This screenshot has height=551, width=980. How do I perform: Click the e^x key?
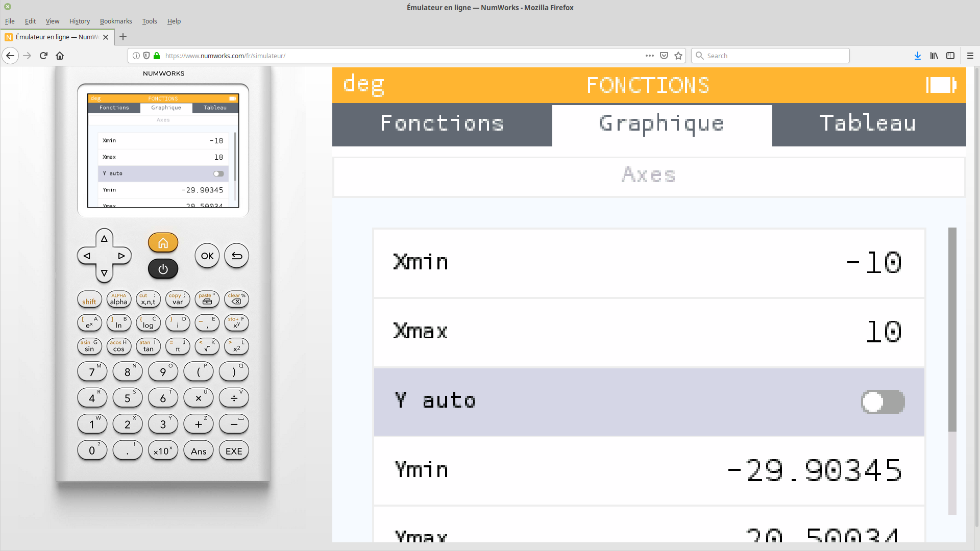pos(89,322)
